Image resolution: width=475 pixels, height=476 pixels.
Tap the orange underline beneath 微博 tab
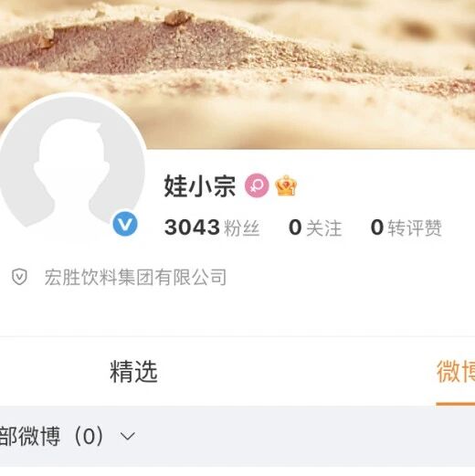point(456,404)
